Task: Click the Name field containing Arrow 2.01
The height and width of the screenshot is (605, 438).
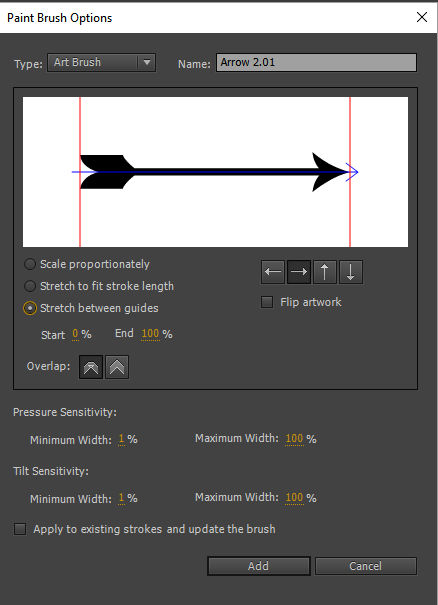Action: point(316,63)
